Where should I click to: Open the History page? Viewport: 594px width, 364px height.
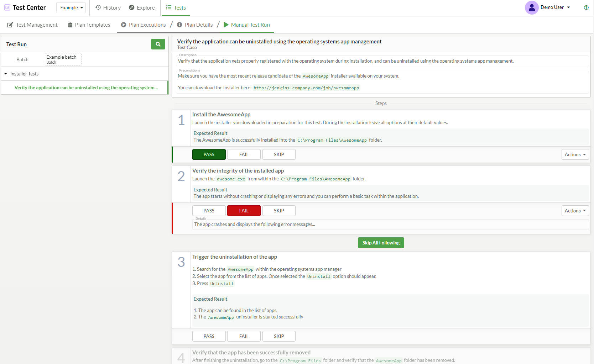108,7
